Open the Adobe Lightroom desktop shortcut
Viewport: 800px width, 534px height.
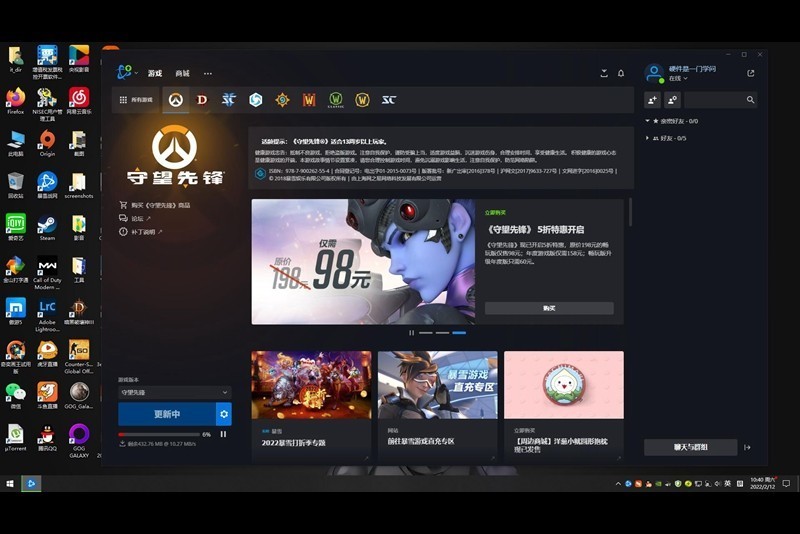tap(47, 315)
